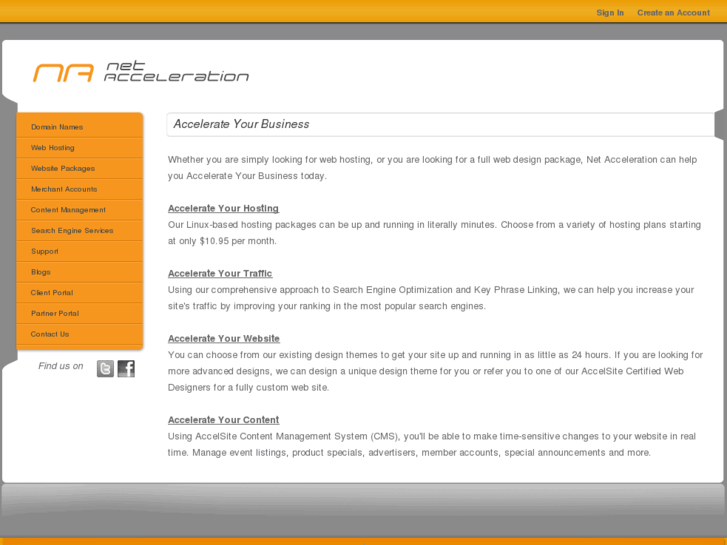Click Create an Account link
The height and width of the screenshot is (545, 727).
tap(673, 13)
